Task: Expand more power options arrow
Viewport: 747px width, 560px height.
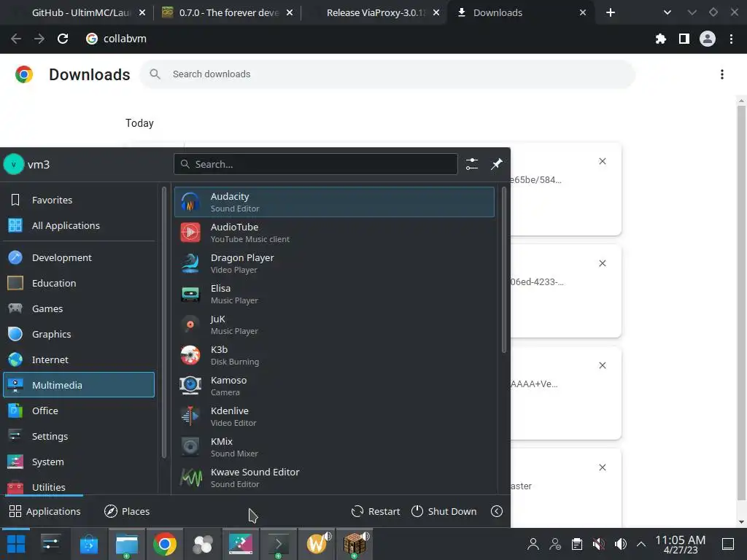Action: click(x=496, y=511)
